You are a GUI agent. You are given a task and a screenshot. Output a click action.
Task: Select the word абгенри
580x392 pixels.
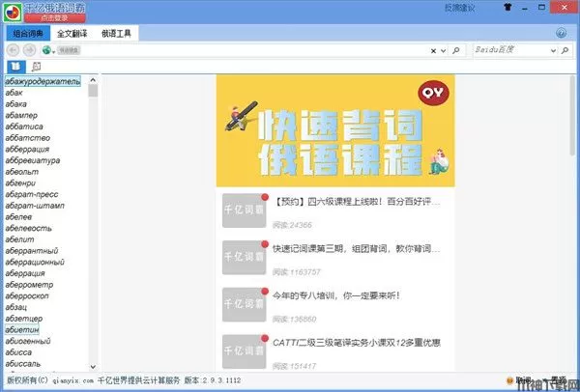[20, 182]
